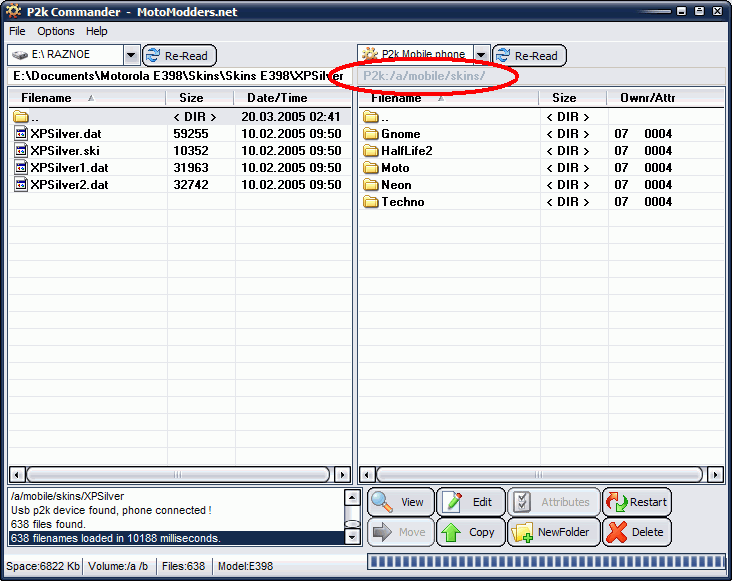
Task: Select the parent folder icon in left panel
Action: (21, 117)
